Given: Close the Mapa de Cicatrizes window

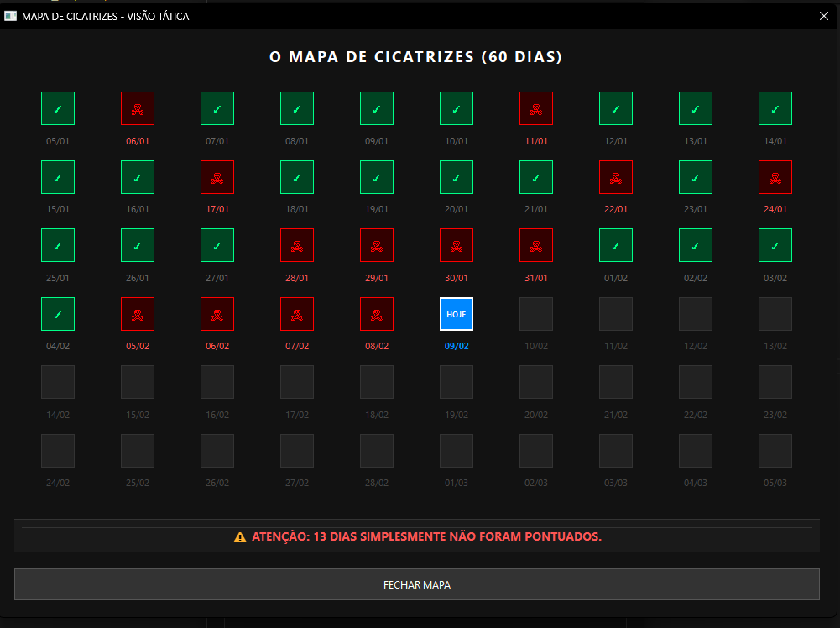Looking at the screenshot, I should pyautogui.click(x=823, y=16).
